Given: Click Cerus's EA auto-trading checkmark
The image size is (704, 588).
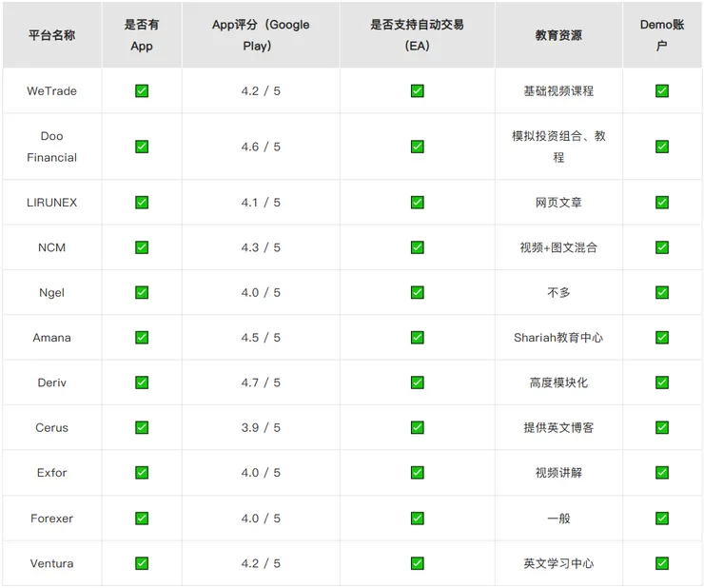Looking at the screenshot, I should 418,427.
